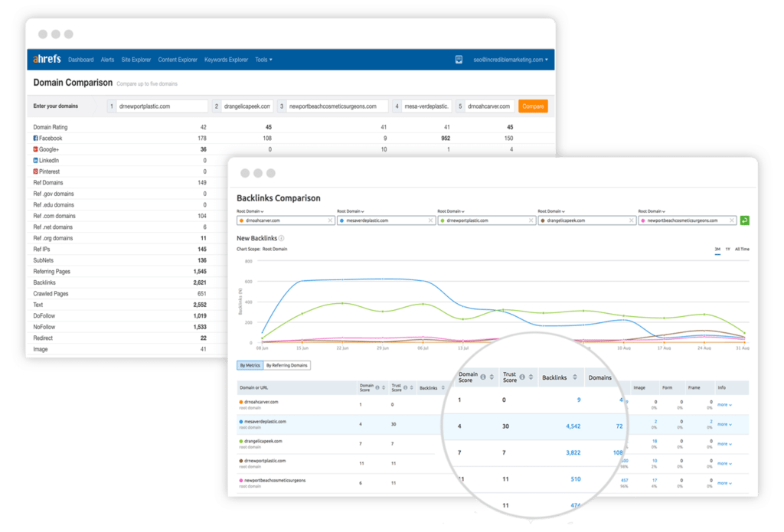Click the Pinterest icon in the metrics list
Screen dimensions: 784x532
pos(35,171)
